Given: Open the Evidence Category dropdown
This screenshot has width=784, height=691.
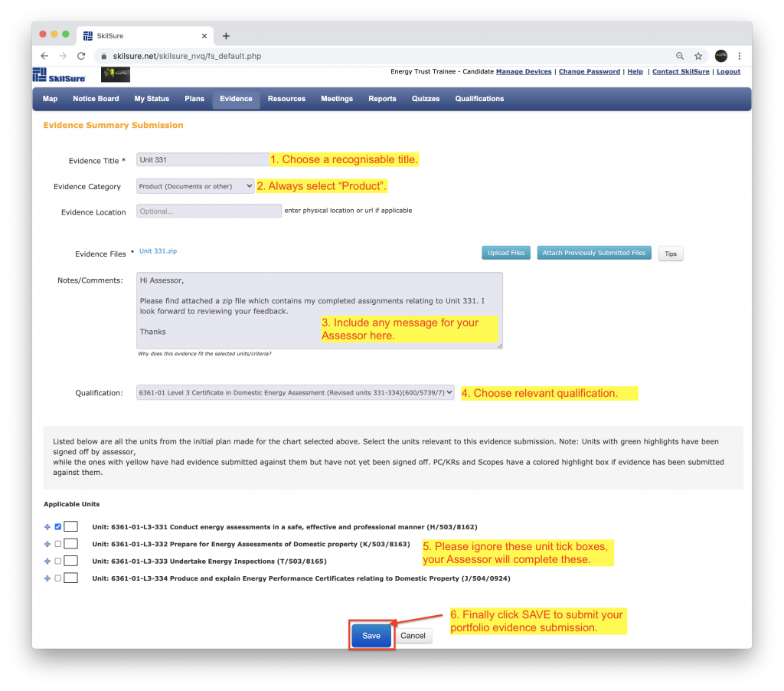Looking at the screenshot, I should 195,186.
